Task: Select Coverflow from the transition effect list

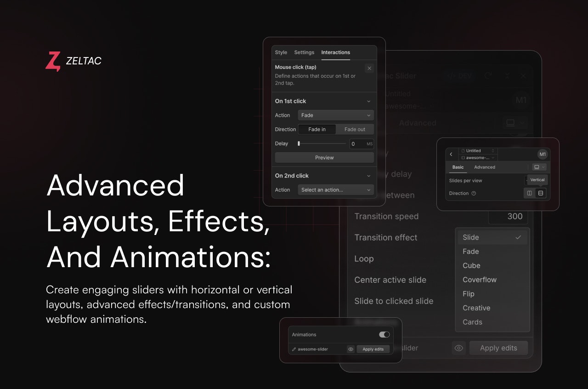Action: coord(480,280)
